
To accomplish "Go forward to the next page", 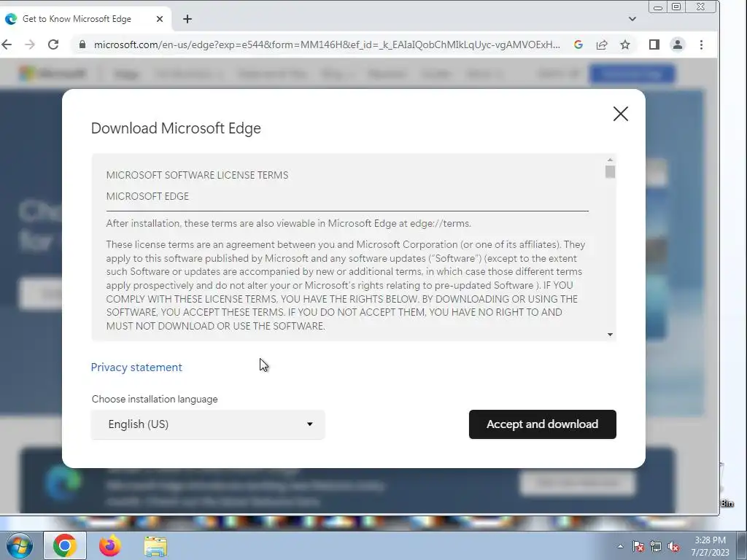I will pyautogui.click(x=29, y=44).
